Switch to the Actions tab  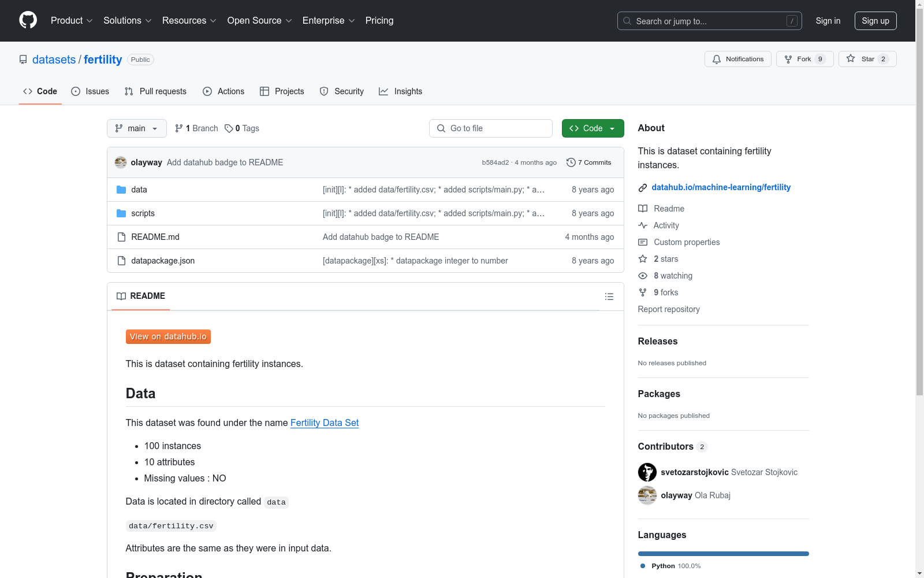click(x=223, y=91)
